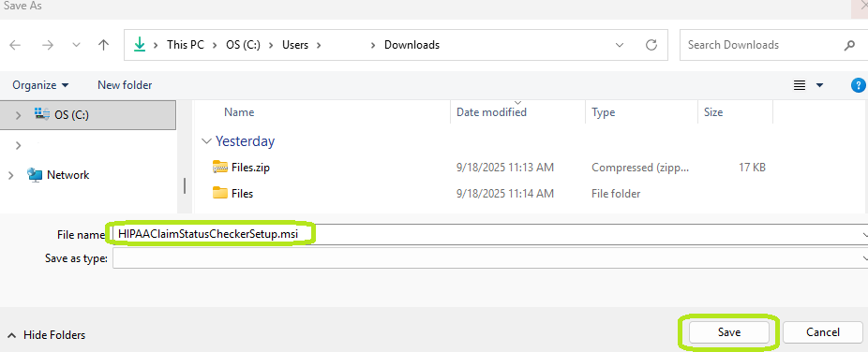868x352 pixels.
Task: Change view layout icon
Action: tap(800, 85)
